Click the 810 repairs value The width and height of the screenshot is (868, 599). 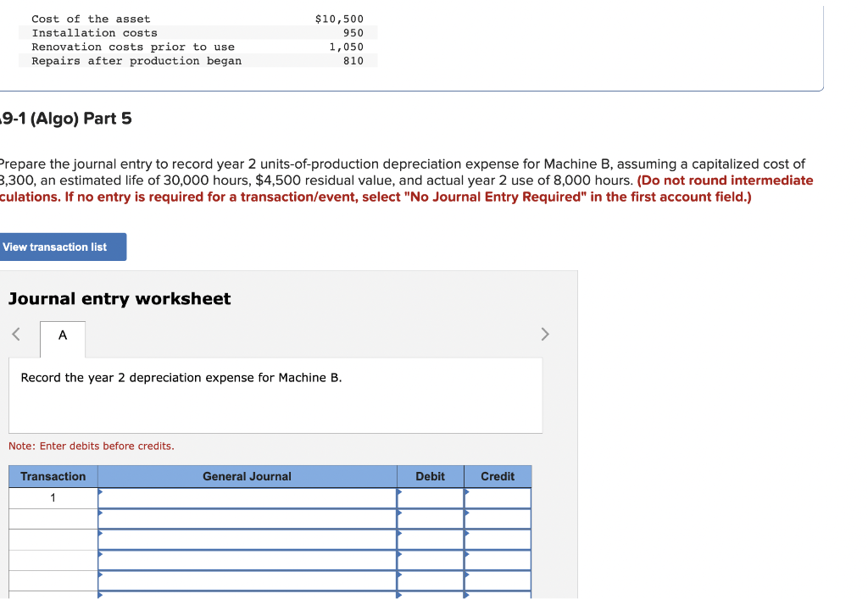pos(353,61)
